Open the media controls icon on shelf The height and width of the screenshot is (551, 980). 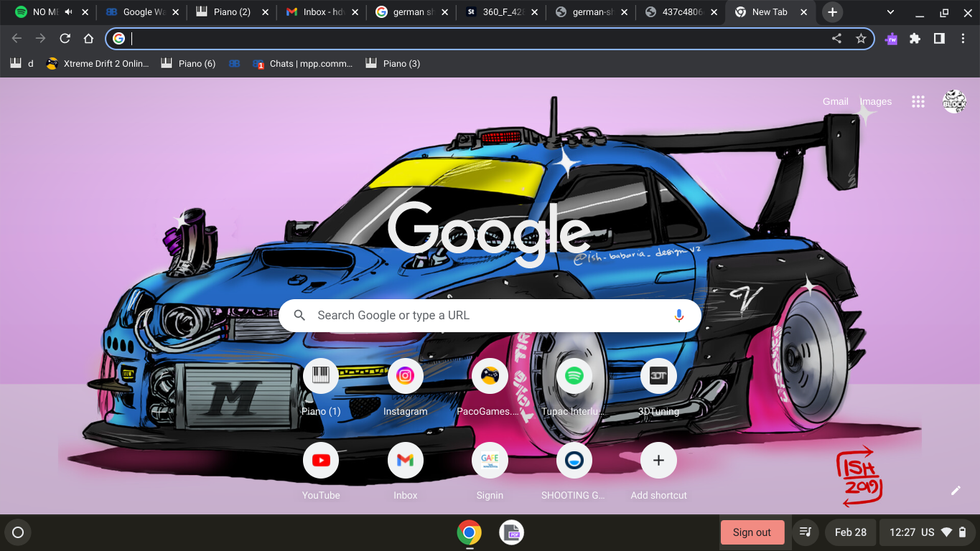pos(806,532)
